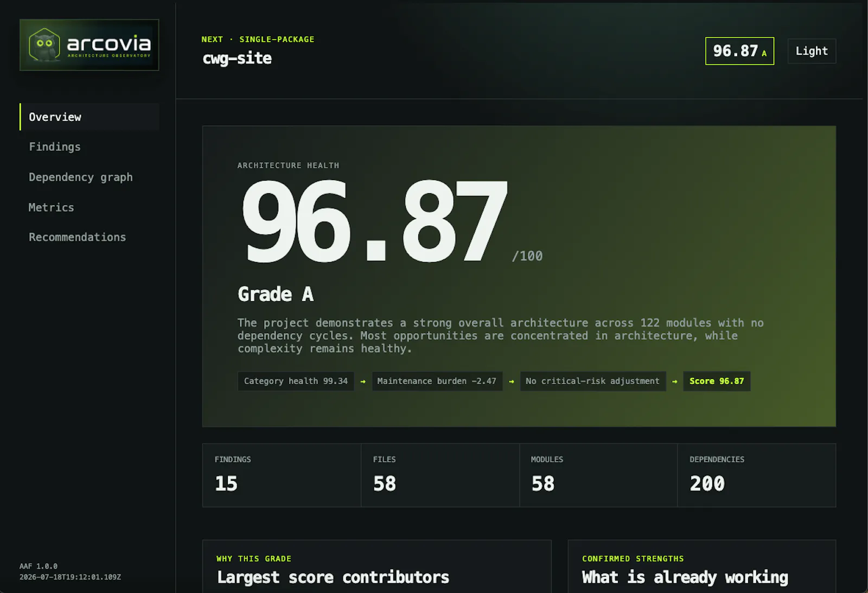The height and width of the screenshot is (593, 868).
Task: Go to the Findings page
Action: (55, 147)
